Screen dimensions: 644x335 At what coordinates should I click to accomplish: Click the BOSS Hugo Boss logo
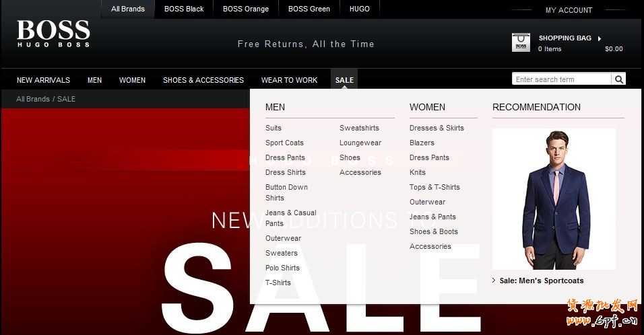(x=53, y=34)
